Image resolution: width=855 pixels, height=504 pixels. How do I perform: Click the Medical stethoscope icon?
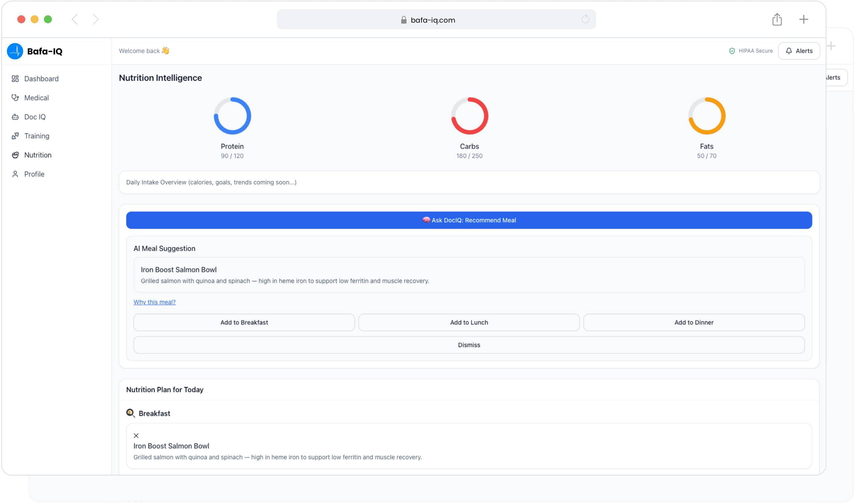[15, 98]
